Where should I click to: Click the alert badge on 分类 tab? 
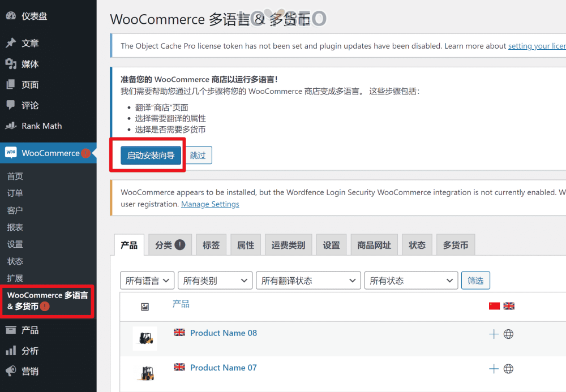pyautogui.click(x=180, y=245)
